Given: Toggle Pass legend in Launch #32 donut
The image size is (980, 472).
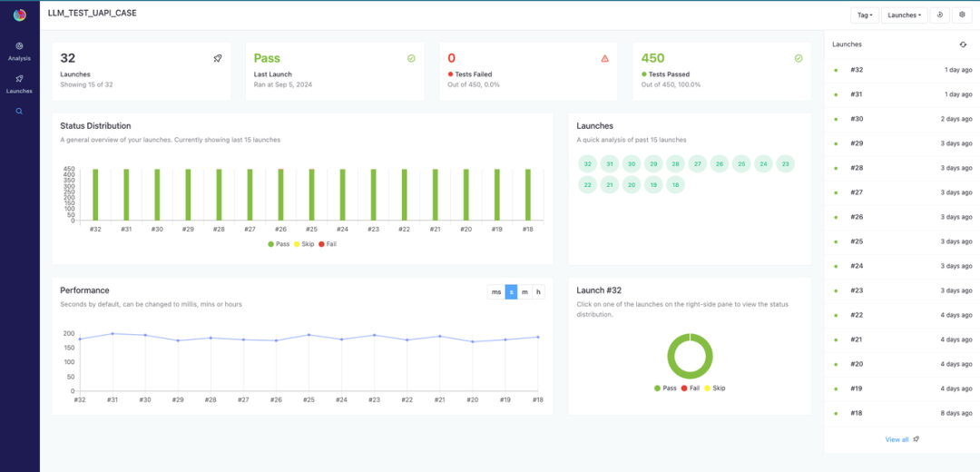Looking at the screenshot, I should (x=665, y=388).
